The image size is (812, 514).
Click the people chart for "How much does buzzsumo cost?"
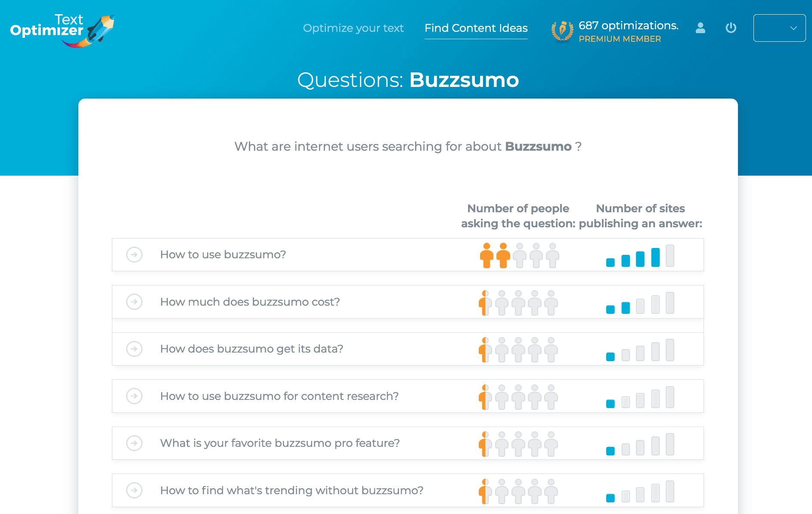(518, 302)
